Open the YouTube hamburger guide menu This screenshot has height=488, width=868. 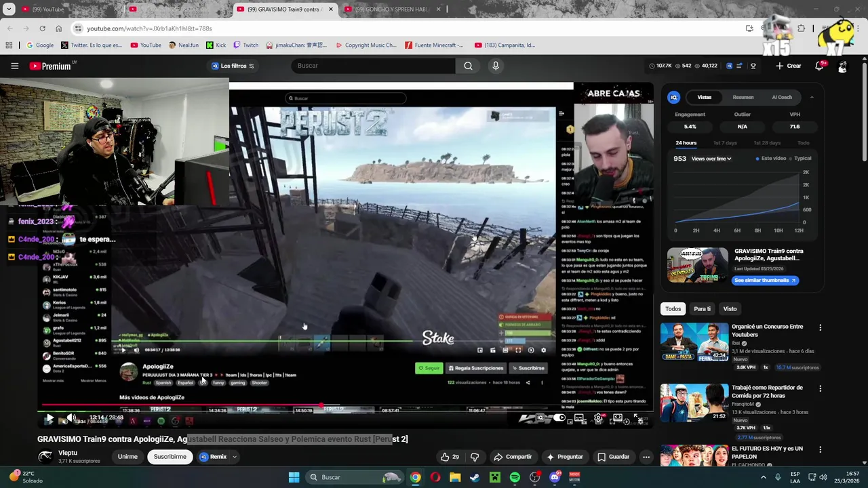[14, 66]
